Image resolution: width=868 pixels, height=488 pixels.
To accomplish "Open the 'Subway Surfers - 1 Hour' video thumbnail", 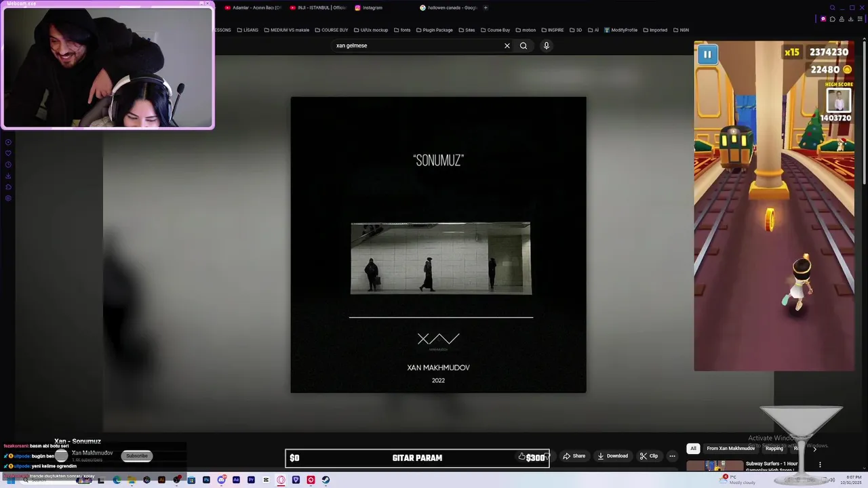I will pyautogui.click(x=715, y=466).
